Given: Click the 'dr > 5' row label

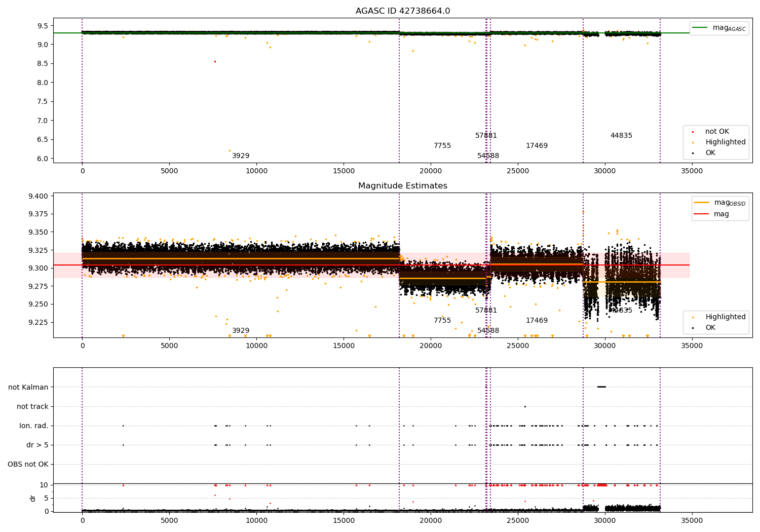Looking at the screenshot, I should 37,445.
